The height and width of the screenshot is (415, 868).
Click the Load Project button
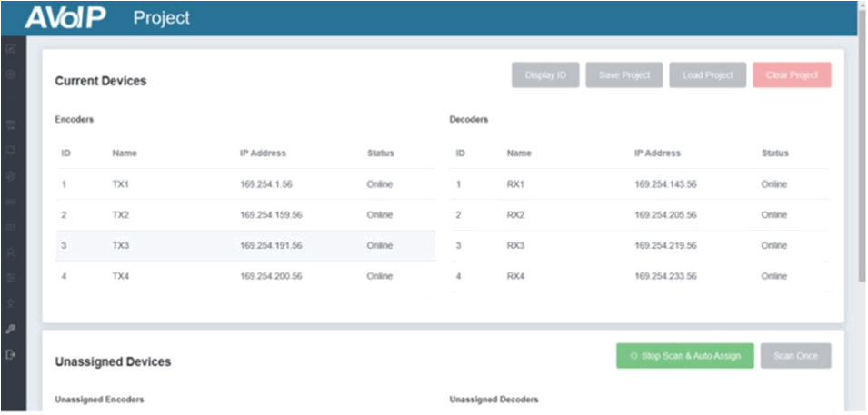(707, 75)
